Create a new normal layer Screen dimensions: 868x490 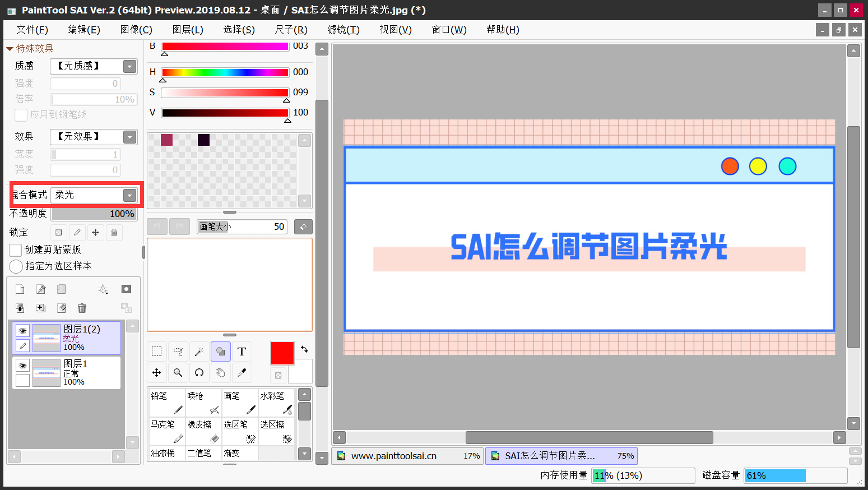(x=20, y=289)
